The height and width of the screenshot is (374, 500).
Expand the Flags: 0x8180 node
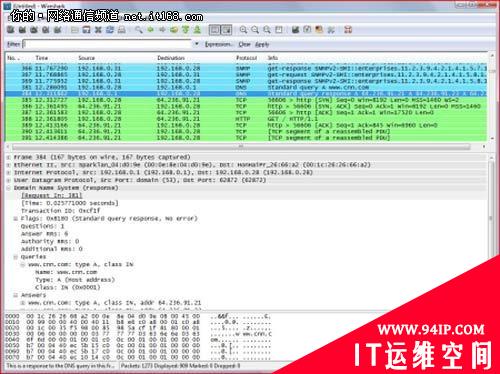coord(16,219)
